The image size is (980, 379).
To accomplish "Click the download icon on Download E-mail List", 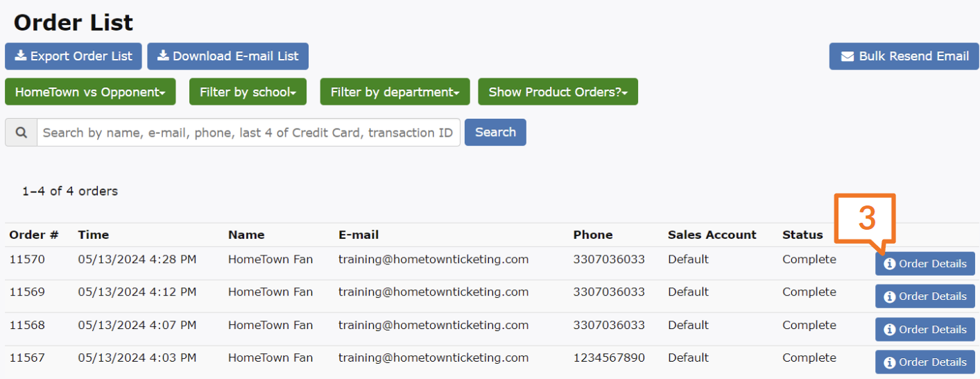I will click(x=163, y=56).
